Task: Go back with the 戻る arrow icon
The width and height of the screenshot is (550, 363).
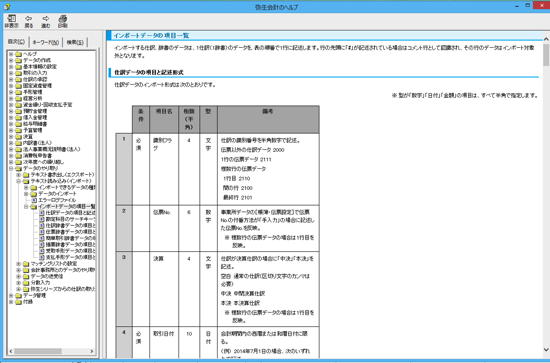Action: pyautogui.click(x=29, y=19)
